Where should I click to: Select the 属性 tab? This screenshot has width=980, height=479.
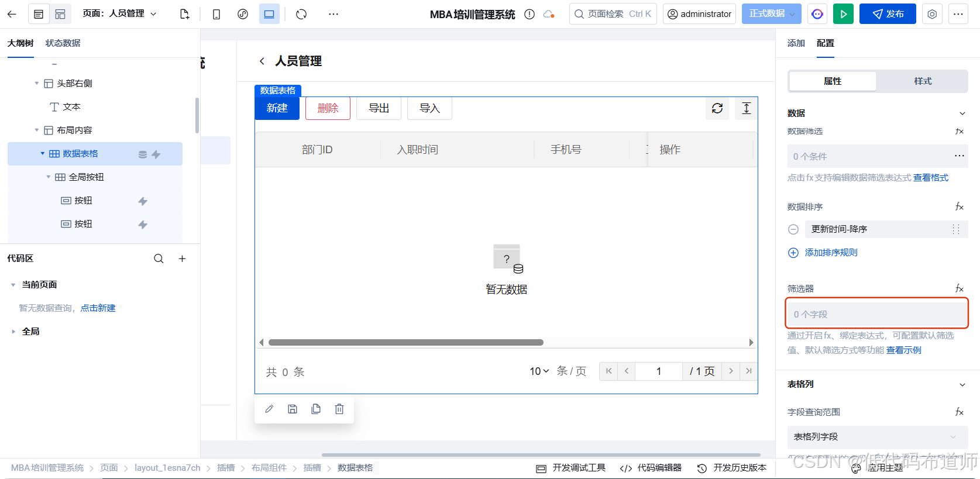coord(833,81)
